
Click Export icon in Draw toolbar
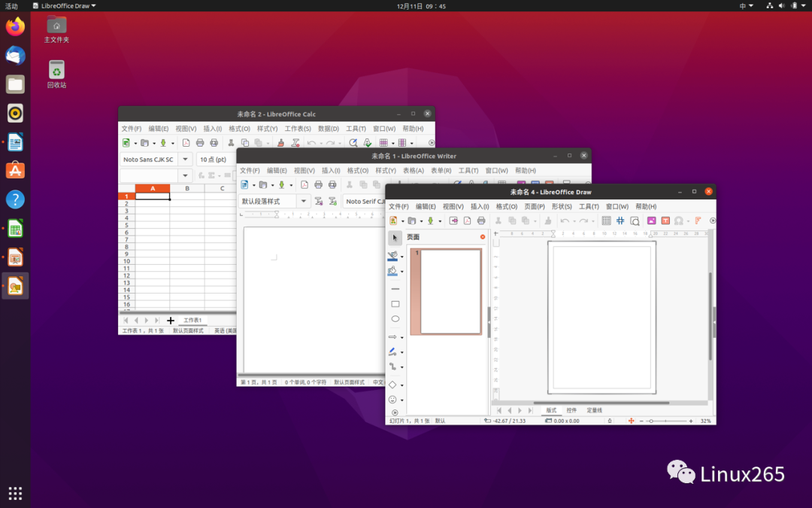coord(453,221)
